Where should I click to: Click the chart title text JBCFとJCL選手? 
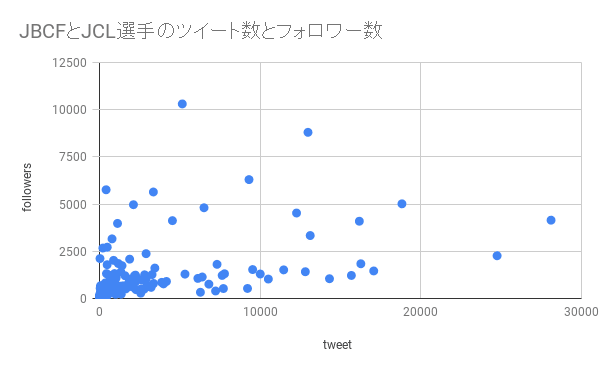click(87, 31)
